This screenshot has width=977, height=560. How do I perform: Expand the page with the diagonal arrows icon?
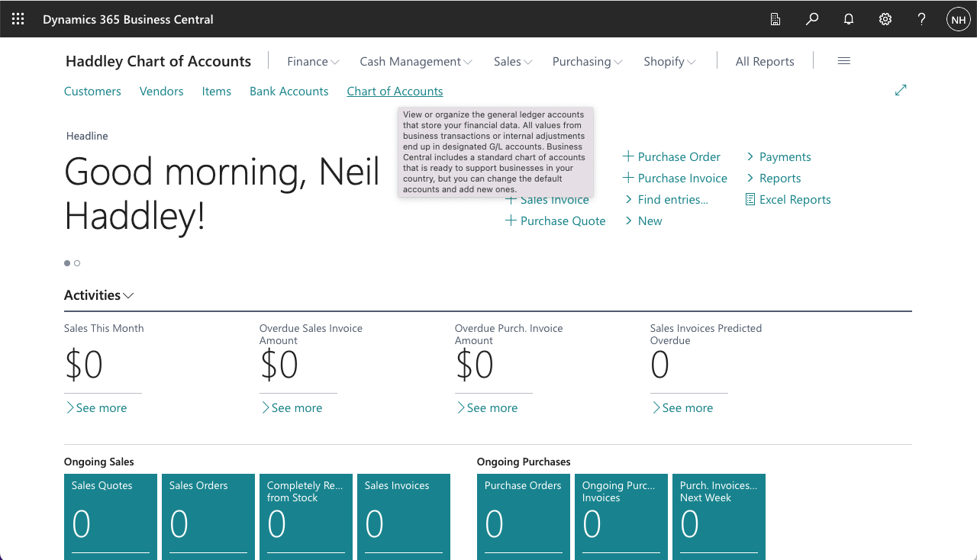coord(901,90)
